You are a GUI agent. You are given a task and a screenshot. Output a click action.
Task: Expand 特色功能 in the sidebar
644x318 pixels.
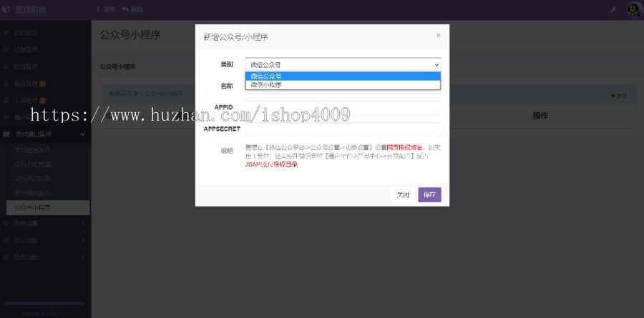pyautogui.click(x=45, y=257)
